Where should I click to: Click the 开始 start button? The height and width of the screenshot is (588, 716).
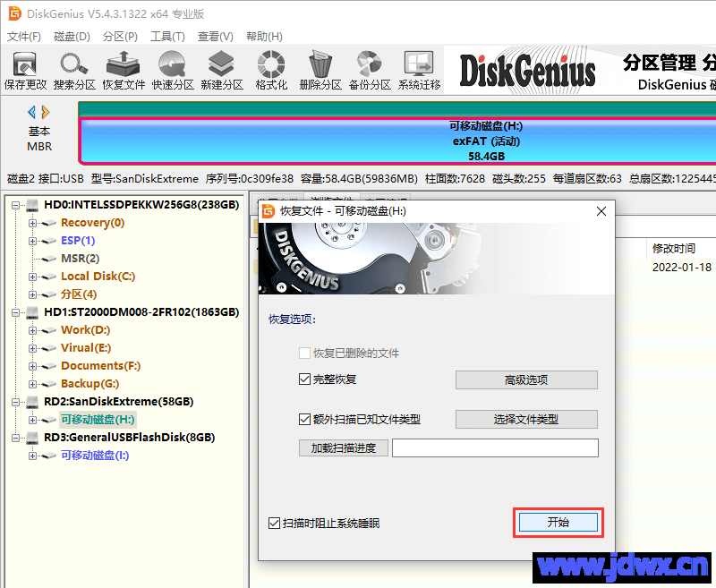tap(558, 523)
